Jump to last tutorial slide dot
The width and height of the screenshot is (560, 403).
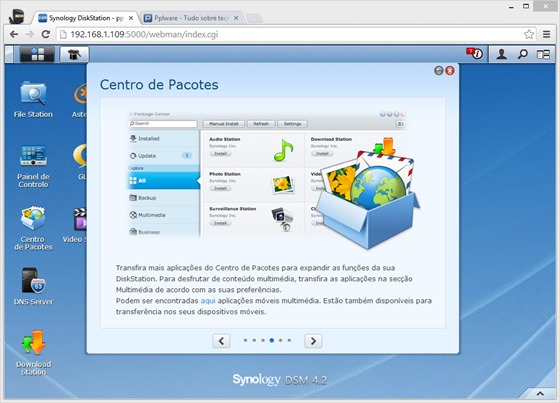click(289, 340)
